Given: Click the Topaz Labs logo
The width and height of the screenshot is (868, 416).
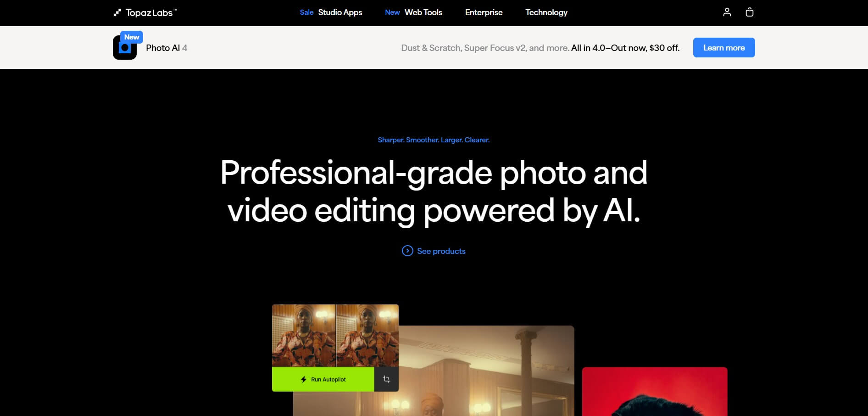Looking at the screenshot, I should pyautogui.click(x=145, y=12).
